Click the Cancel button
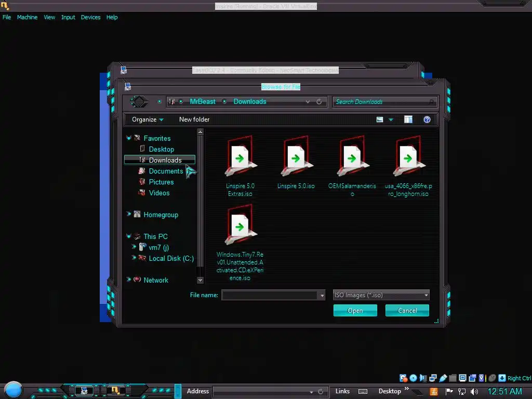 coord(407,311)
